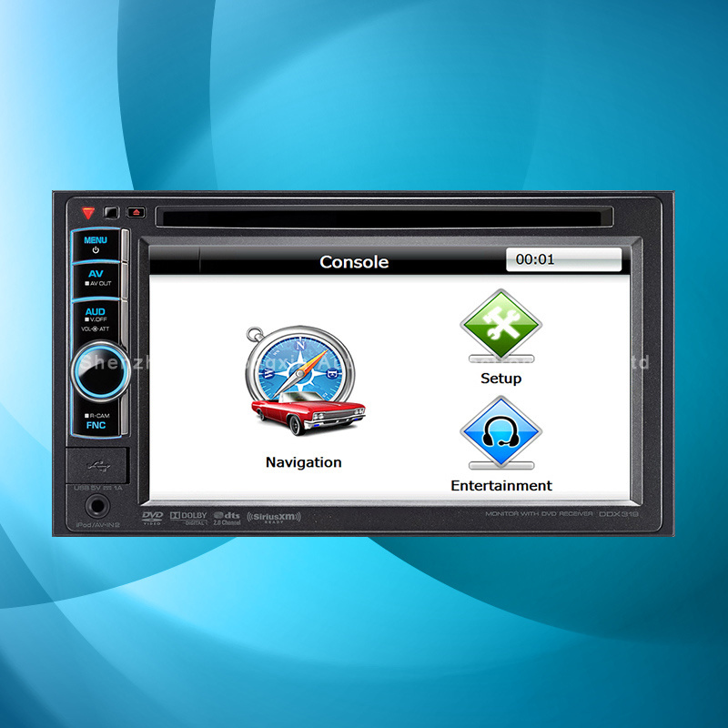Open the green Setup wrench icon
This screenshot has width=728, height=728.
click(x=500, y=326)
